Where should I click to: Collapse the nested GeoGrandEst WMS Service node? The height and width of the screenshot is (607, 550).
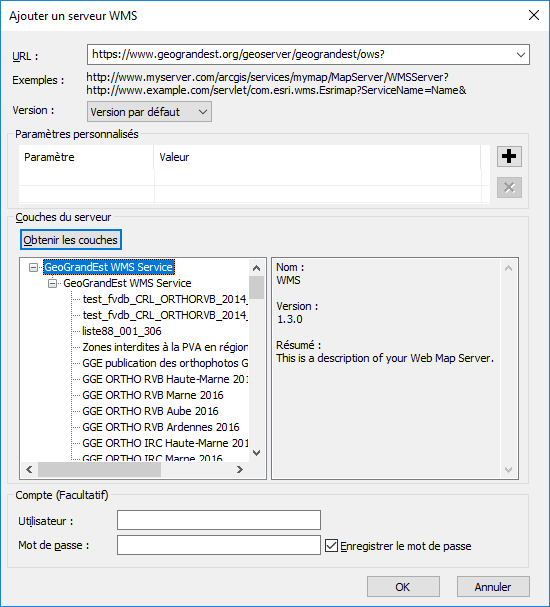pos(52,283)
